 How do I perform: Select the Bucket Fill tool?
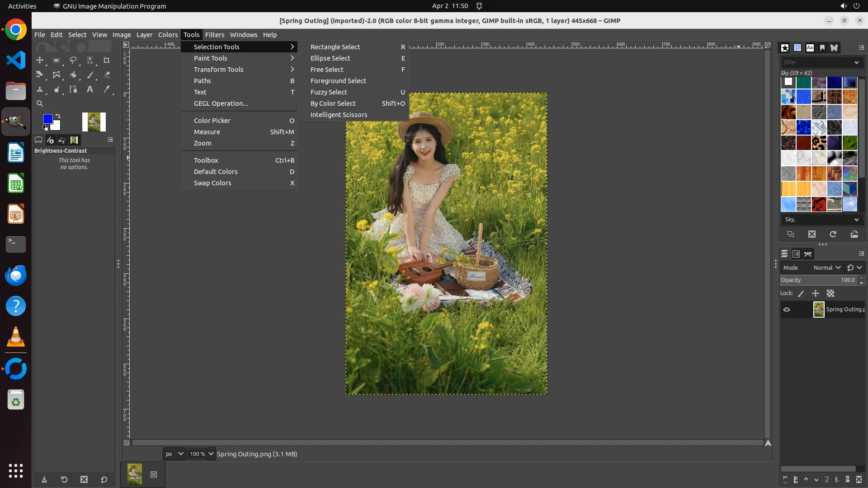73,75
